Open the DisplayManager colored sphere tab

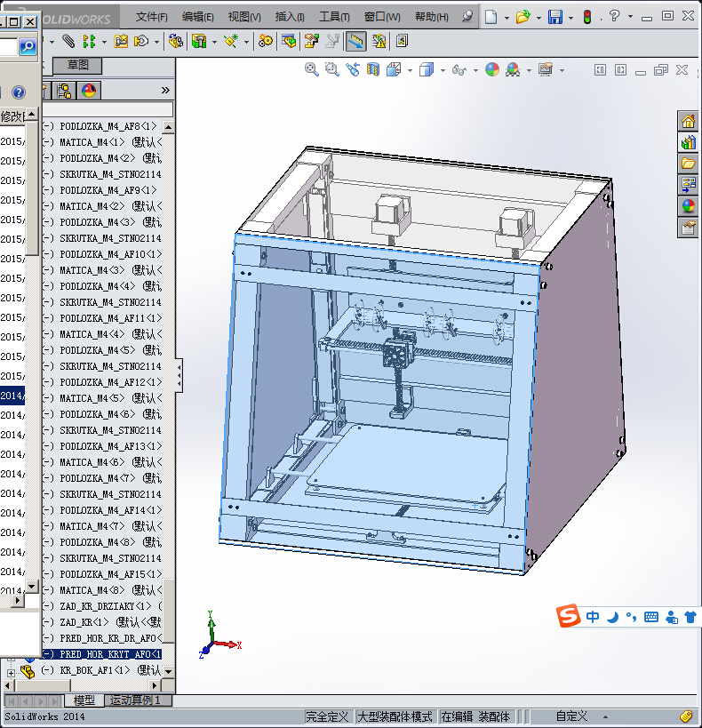click(89, 90)
